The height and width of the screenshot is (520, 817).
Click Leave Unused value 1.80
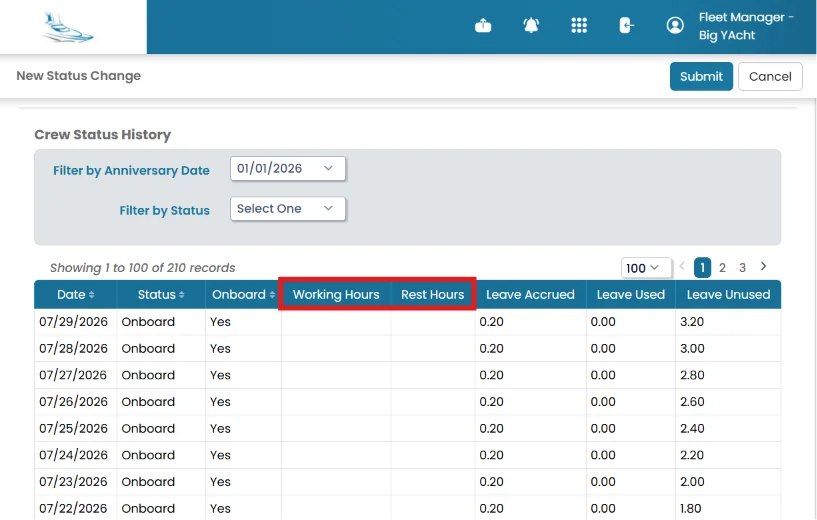690,508
